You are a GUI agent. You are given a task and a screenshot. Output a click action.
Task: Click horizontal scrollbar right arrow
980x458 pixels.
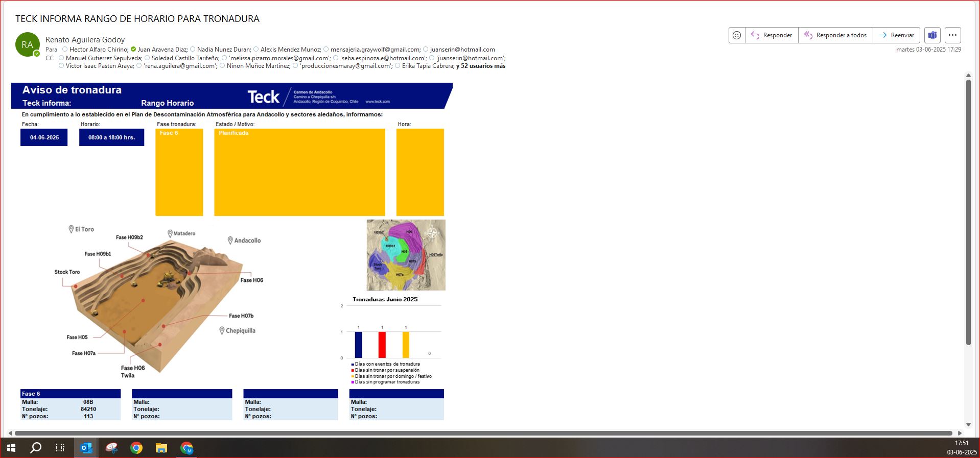pos(959,433)
